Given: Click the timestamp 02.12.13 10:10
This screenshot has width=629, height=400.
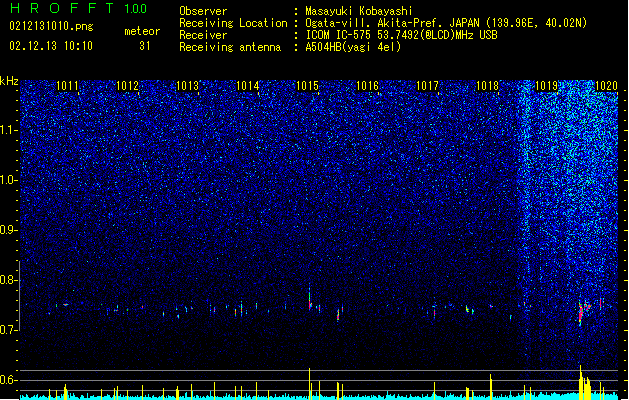Looking at the screenshot, I should coord(51,46).
